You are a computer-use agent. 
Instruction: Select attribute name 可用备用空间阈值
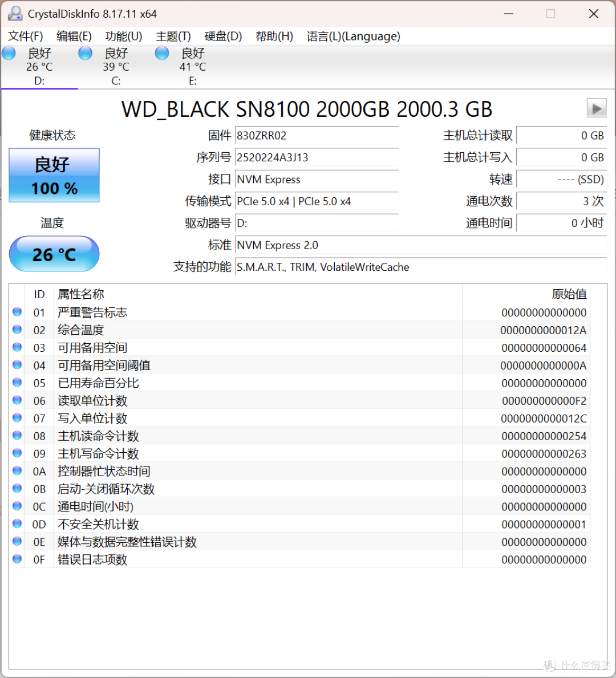[x=104, y=366]
